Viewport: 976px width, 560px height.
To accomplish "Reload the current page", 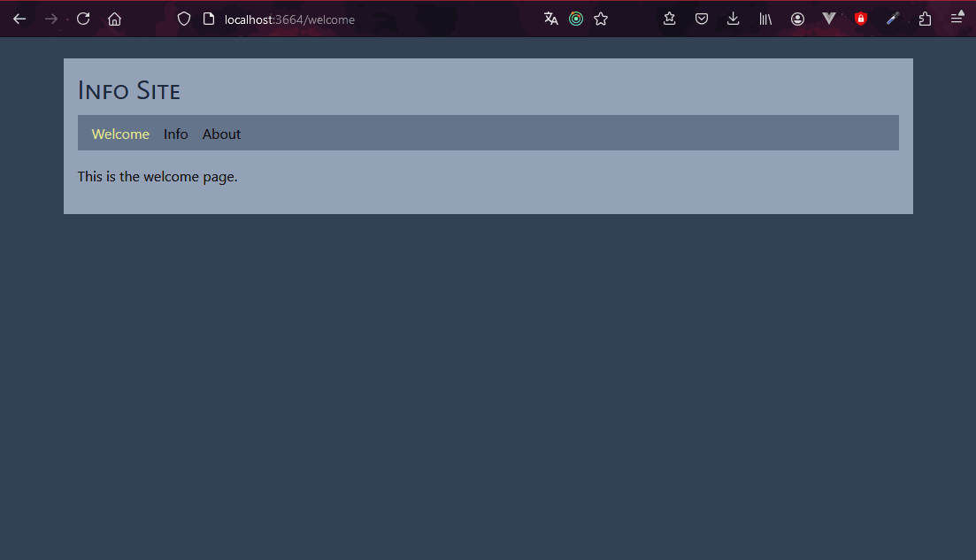I will [x=83, y=19].
